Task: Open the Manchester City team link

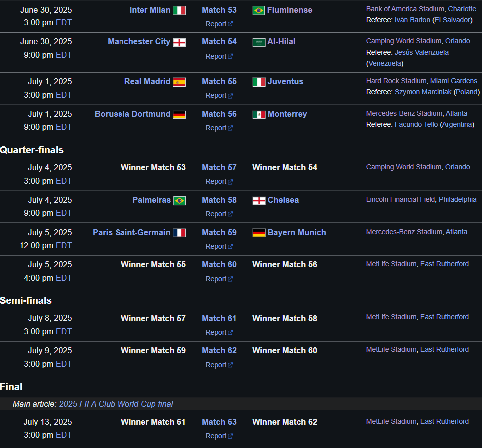Action: pos(139,41)
